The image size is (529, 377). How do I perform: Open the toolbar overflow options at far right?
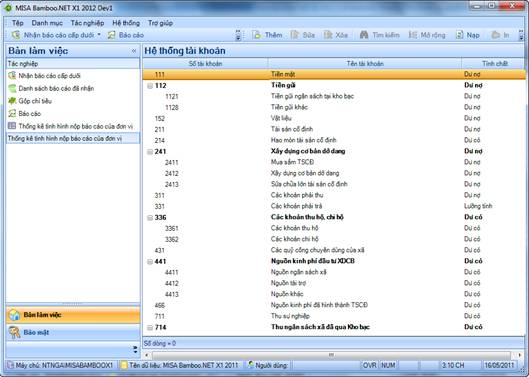521,35
